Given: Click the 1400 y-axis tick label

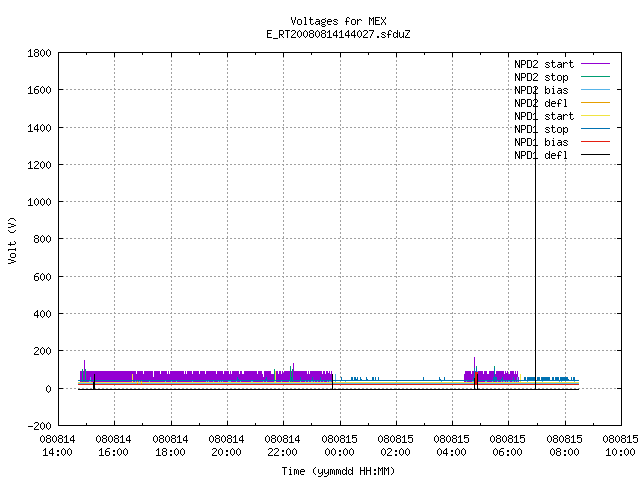Looking at the screenshot, I should click(39, 128).
